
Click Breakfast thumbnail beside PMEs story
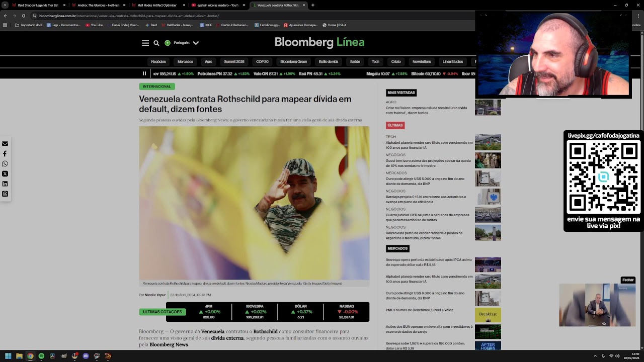[488, 315]
